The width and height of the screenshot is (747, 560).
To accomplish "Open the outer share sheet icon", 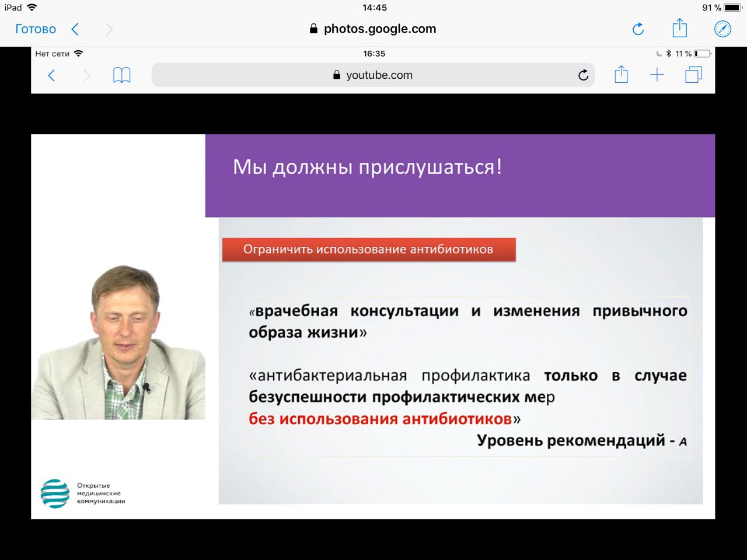I will 680,28.
